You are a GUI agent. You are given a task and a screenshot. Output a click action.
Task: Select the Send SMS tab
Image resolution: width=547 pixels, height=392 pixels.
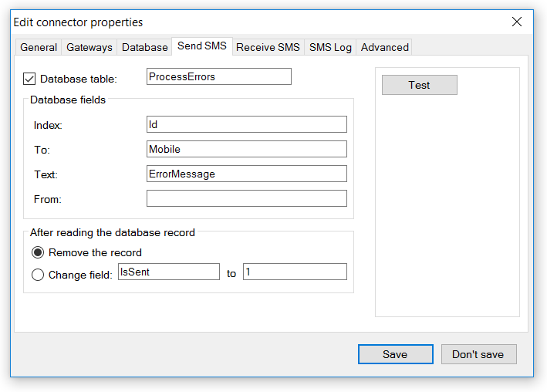click(x=202, y=46)
